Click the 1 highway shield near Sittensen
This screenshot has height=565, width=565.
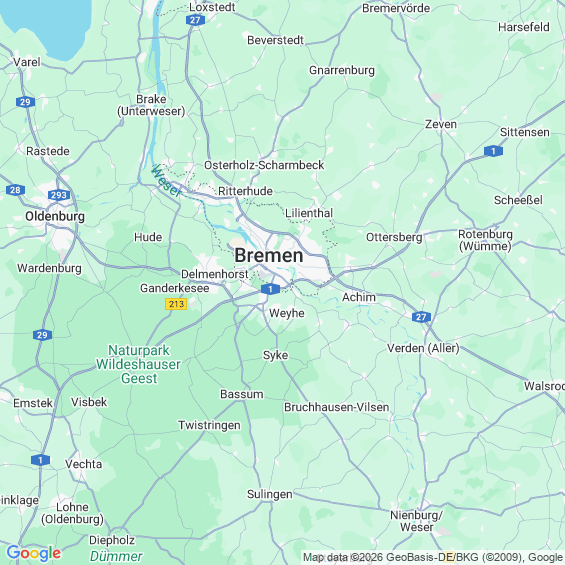(493, 151)
